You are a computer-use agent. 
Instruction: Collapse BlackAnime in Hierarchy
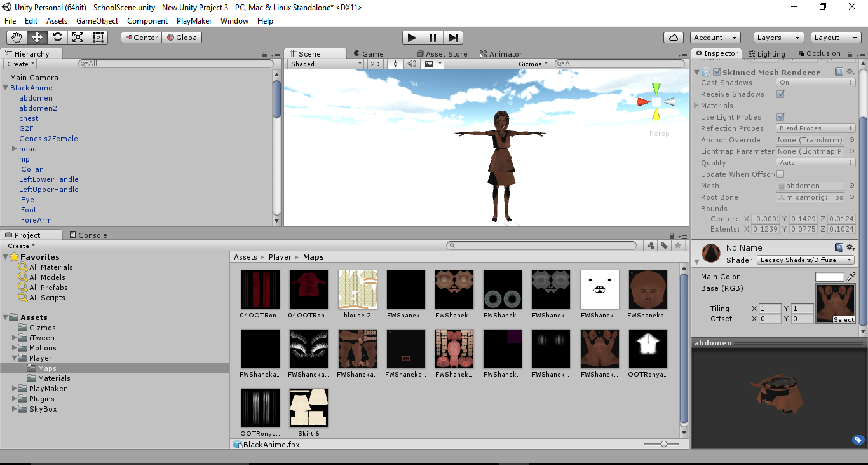pos(5,88)
